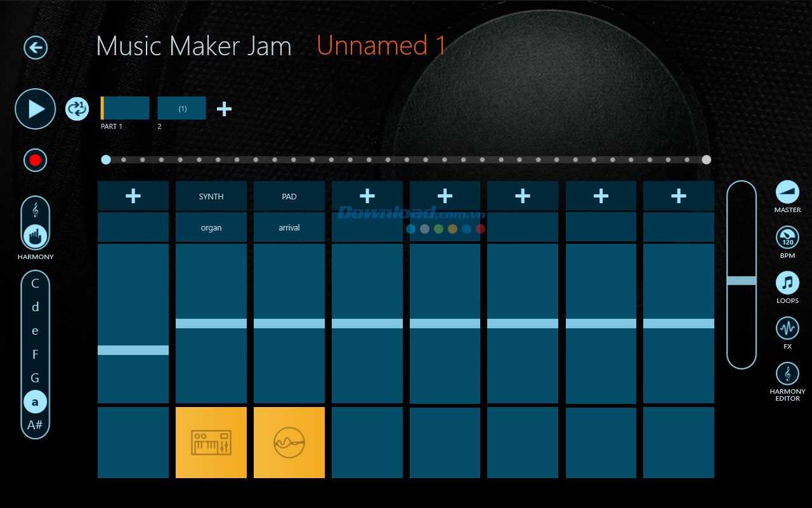Screen dimensions: 812x508
Task: Choose the arrival loop selector
Action: click(x=289, y=227)
